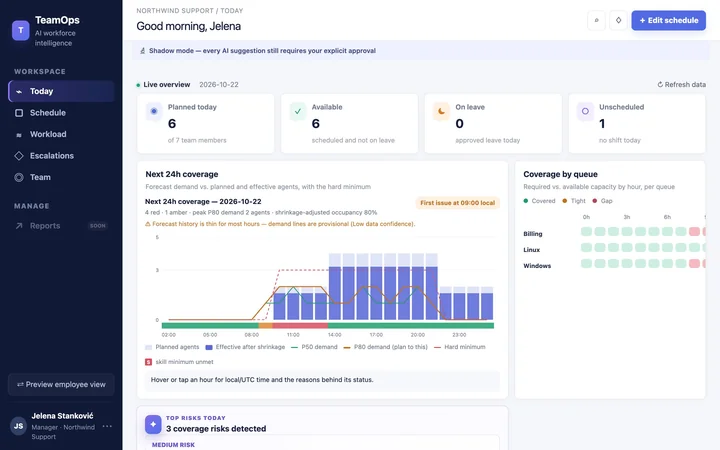Viewport: 720px width, 450px height.
Task: Click the Hard minimum legend entry
Action: pyautogui.click(x=460, y=347)
